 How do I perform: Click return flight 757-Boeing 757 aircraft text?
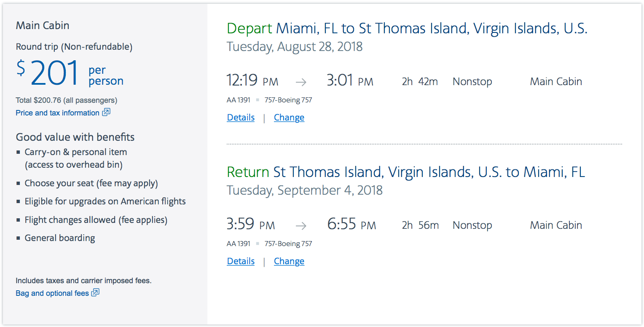coord(288,244)
